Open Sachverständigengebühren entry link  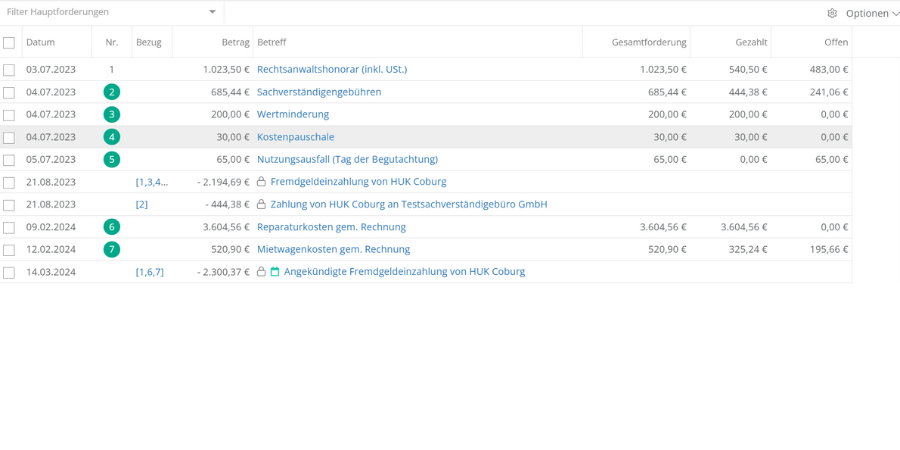319,92
